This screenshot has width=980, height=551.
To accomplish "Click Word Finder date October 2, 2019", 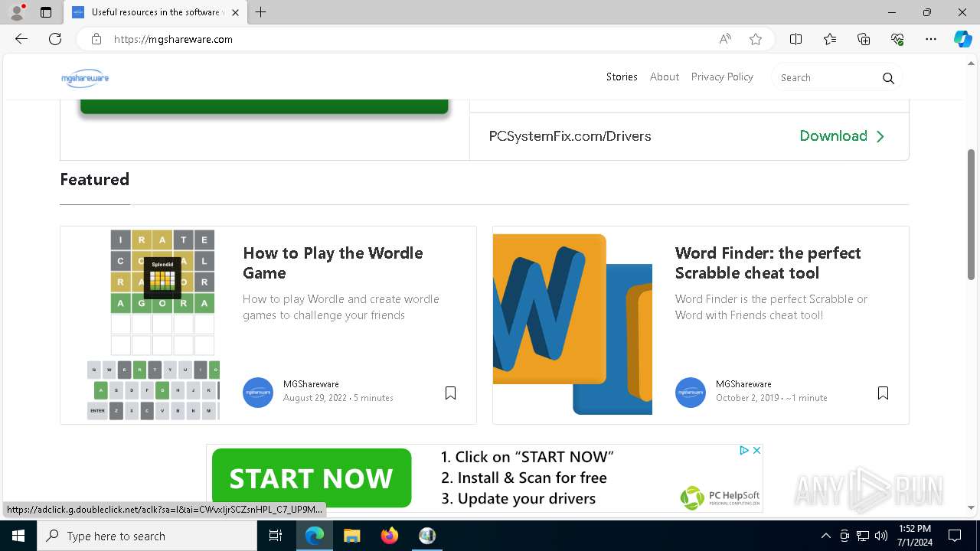I will (x=748, y=398).
